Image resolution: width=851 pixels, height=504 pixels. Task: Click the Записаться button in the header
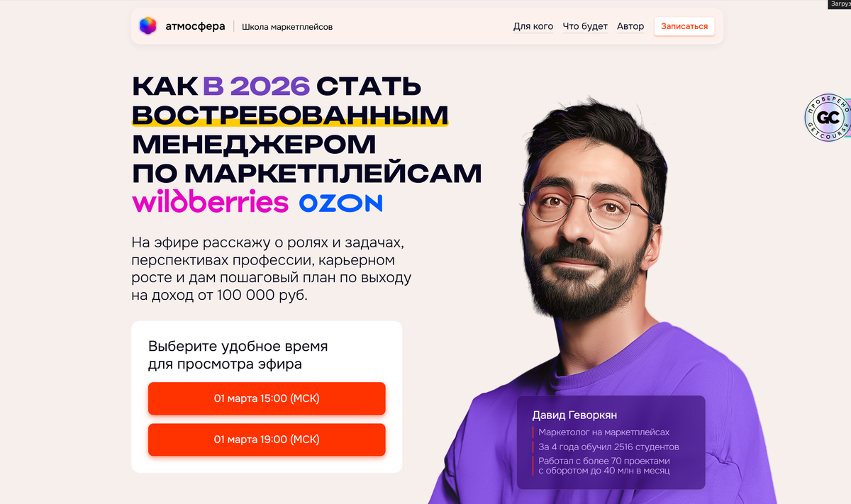pyautogui.click(x=684, y=26)
